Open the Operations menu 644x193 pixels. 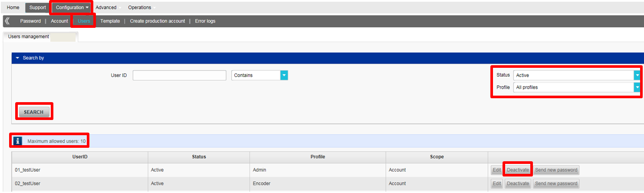(140, 7)
